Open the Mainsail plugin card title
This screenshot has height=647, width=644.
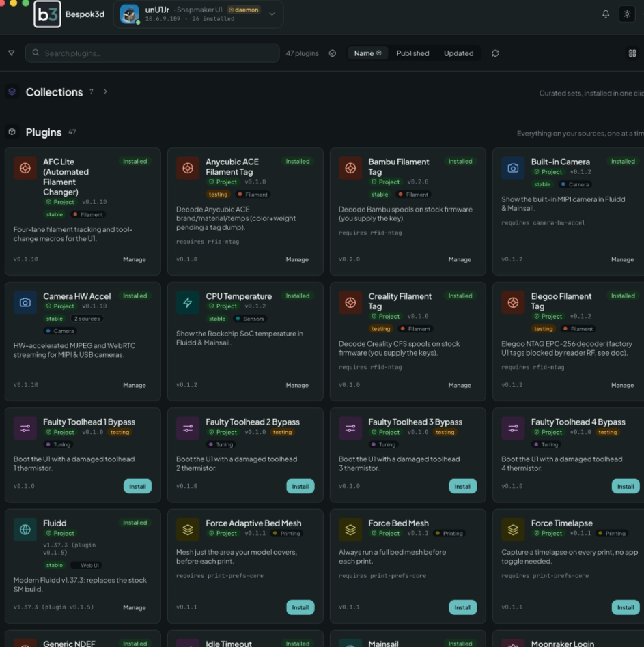(x=384, y=644)
